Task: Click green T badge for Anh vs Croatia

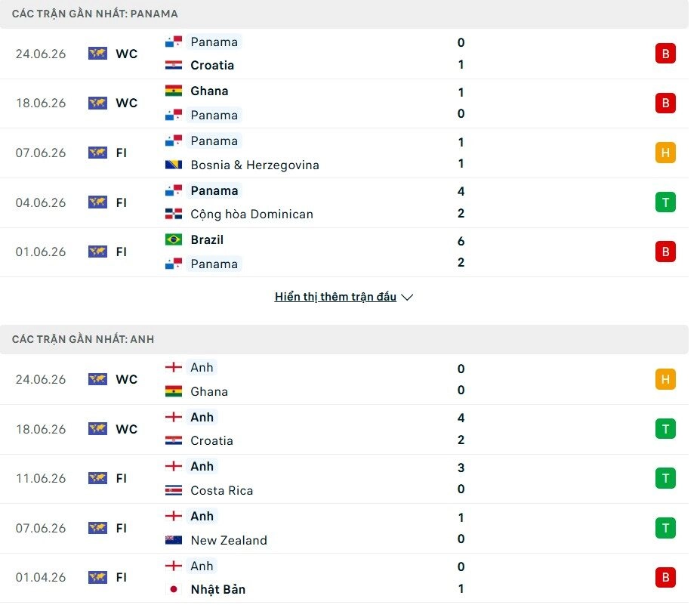Action: point(665,429)
